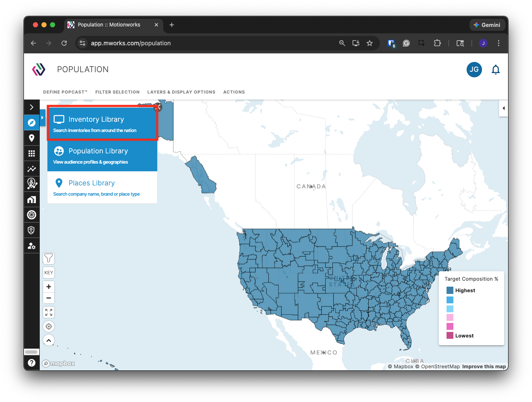Collapse the library panel side arrow tab
The height and width of the screenshot is (402, 532).
[x=42, y=117]
